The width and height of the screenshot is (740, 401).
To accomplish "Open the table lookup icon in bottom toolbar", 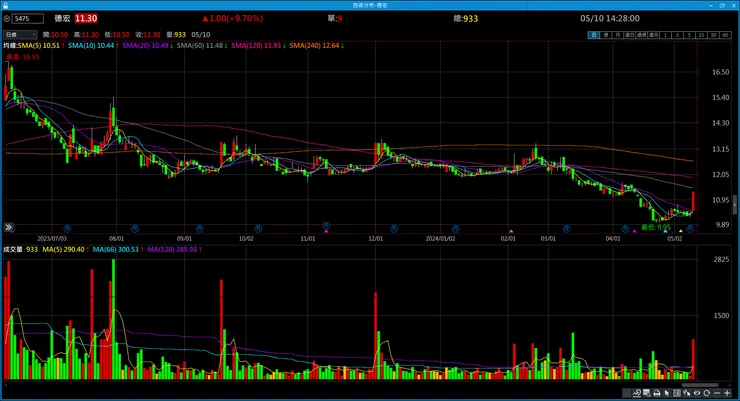I will tap(646, 393).
